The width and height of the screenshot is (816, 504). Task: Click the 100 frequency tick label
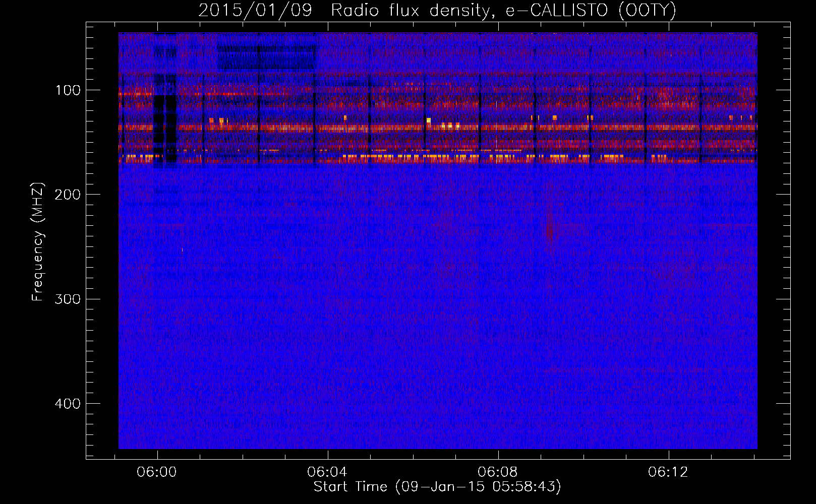click(x=68, y=90)
